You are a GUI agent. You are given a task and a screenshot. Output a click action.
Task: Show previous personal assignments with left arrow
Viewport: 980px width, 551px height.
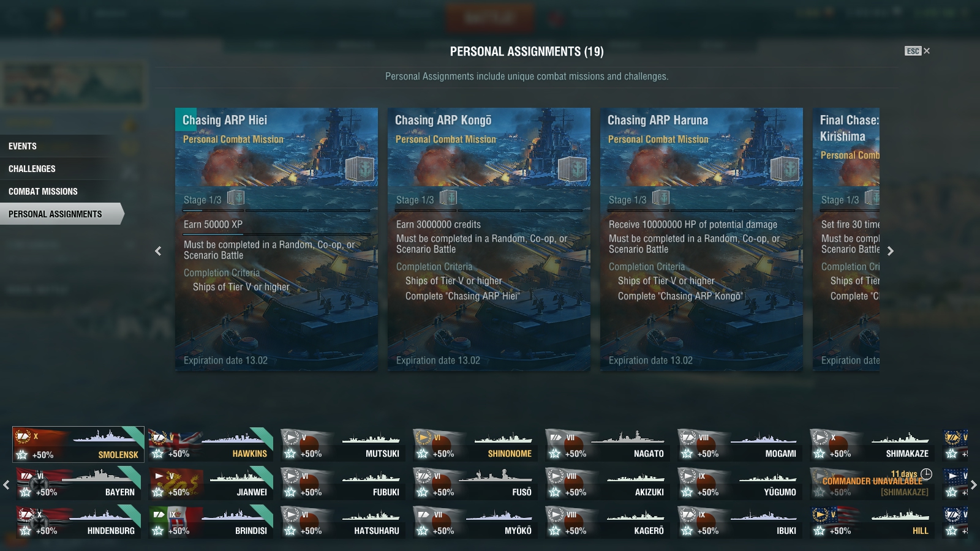click(x=158, y=251)
